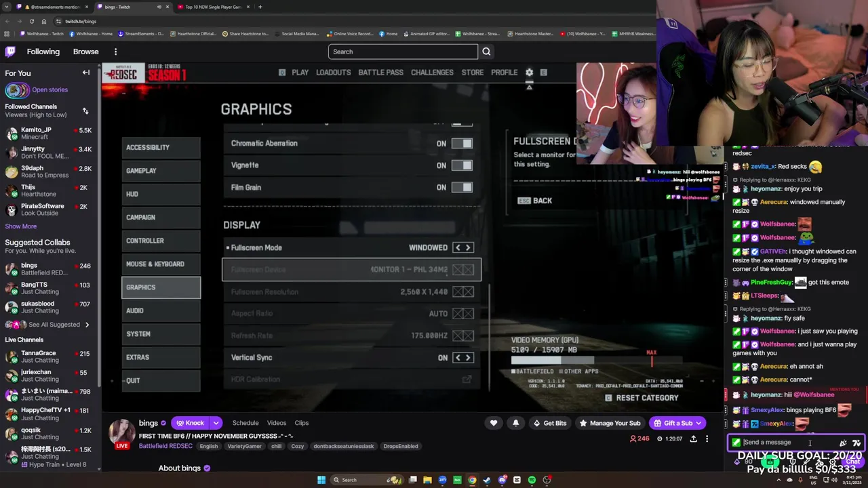Screen dimensions: 868x488
Task: Toggle Vignette switch
Action: pos(462,165)
